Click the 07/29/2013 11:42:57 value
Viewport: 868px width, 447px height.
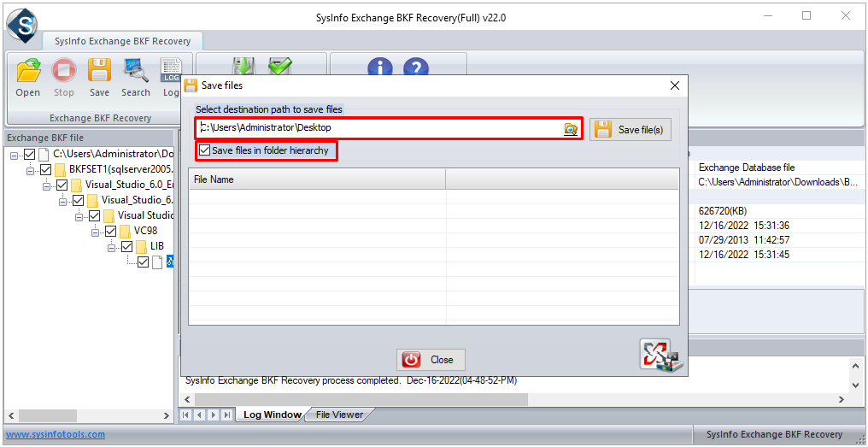744,240
